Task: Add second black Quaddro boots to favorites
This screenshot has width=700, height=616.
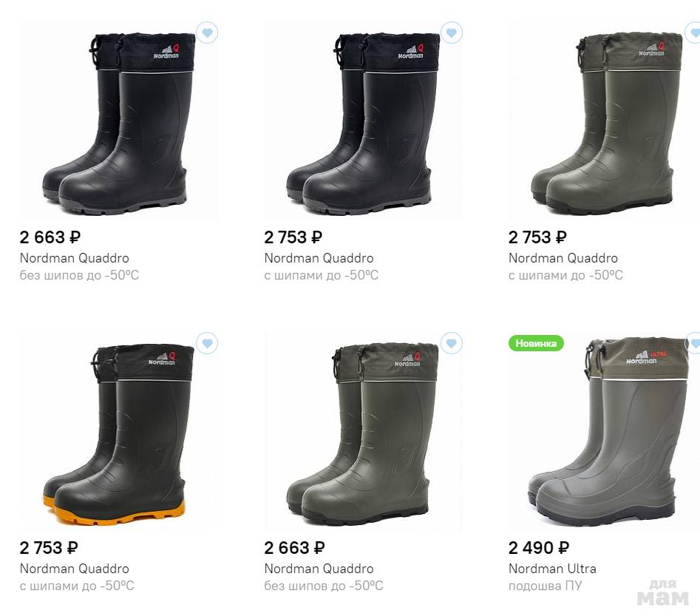Action: click(x=452, y=33)
